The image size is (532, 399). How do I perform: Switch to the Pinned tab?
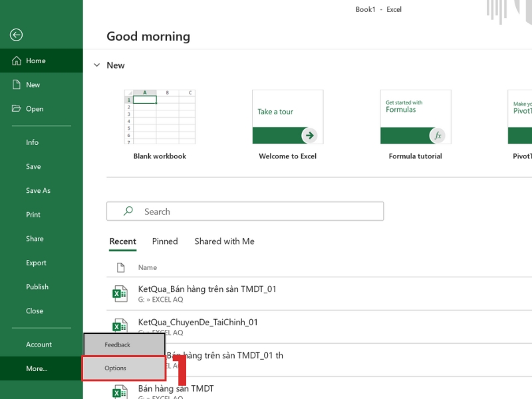(x=164, y=241)
